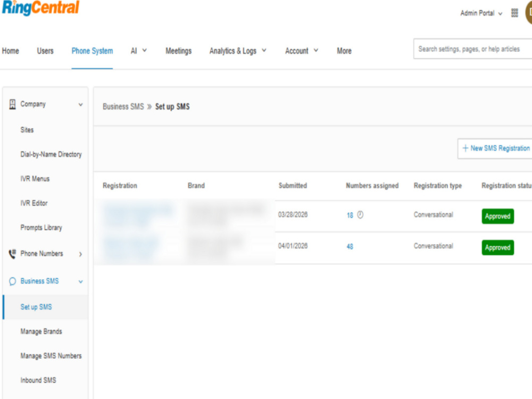532x399 pixels.
Task: Click New SMS Registration button
Action: click(495, 148)
